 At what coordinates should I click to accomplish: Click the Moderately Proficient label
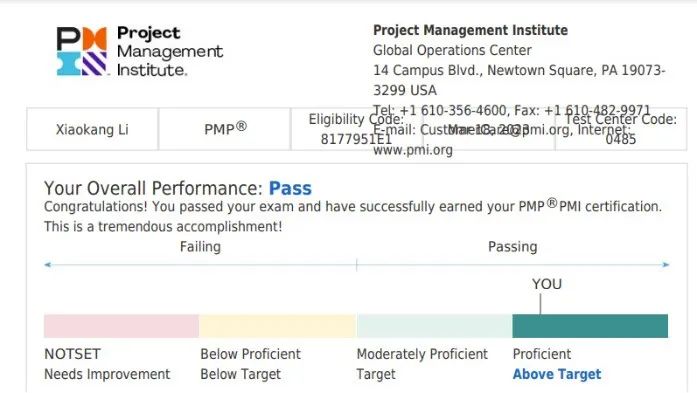[422, 354]
